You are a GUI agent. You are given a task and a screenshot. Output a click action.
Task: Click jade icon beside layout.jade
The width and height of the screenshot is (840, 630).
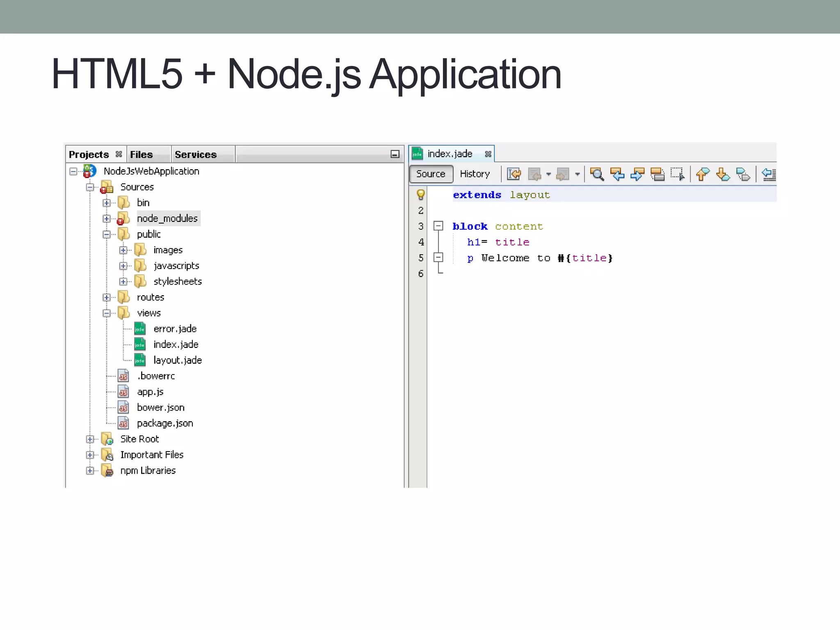coord(140,360)
